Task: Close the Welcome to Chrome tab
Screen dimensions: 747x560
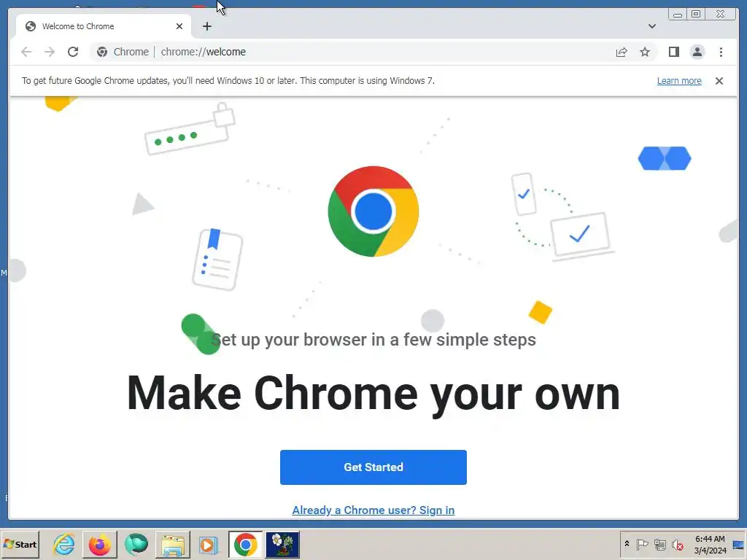Action: 179,26
